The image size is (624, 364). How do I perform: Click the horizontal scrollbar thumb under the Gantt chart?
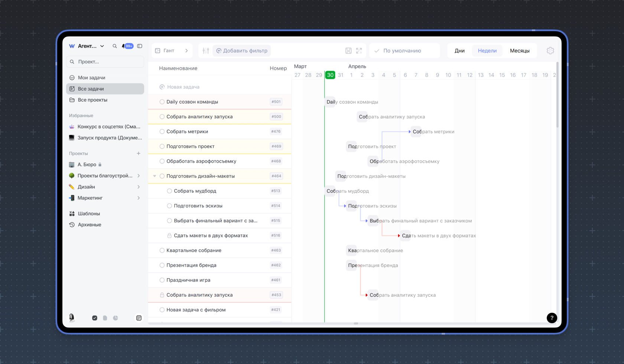click(x=356, y=324)
